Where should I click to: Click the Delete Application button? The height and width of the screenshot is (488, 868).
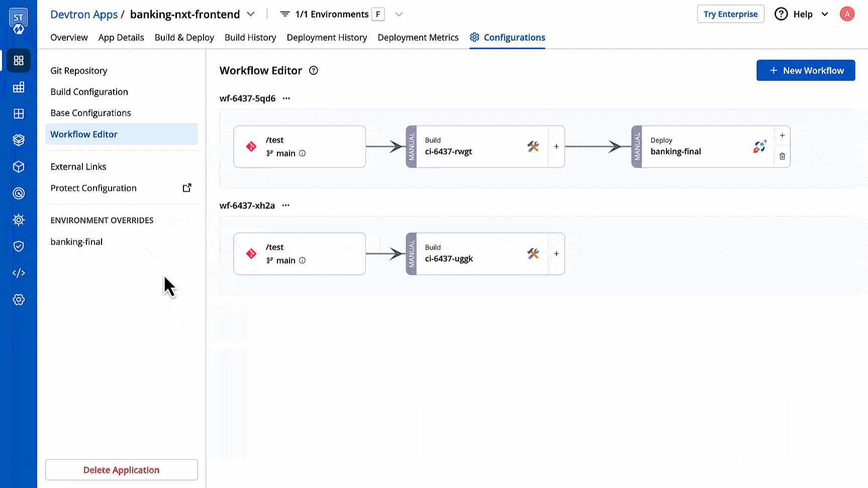pos(121,469)
